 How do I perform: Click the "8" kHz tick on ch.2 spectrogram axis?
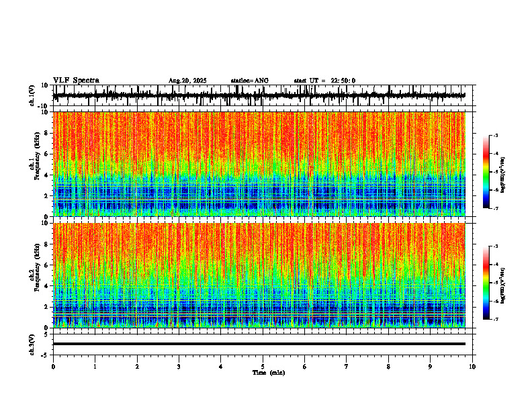click(x=47, y=244)
